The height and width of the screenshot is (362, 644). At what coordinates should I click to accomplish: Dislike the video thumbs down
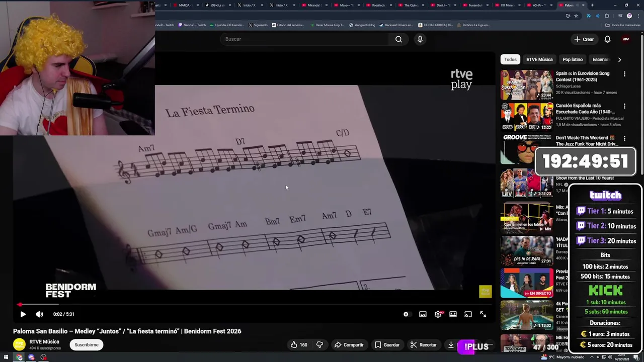coord(319,345)
